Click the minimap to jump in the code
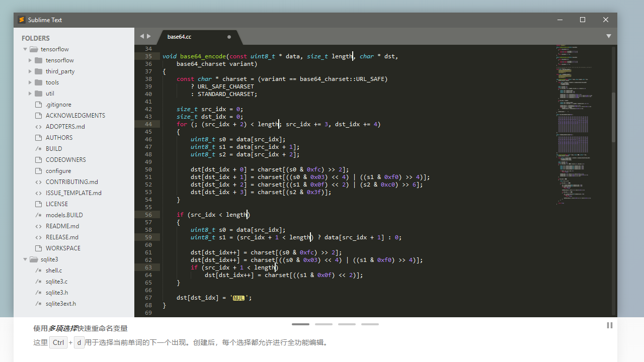 click(x=573, y=126)
